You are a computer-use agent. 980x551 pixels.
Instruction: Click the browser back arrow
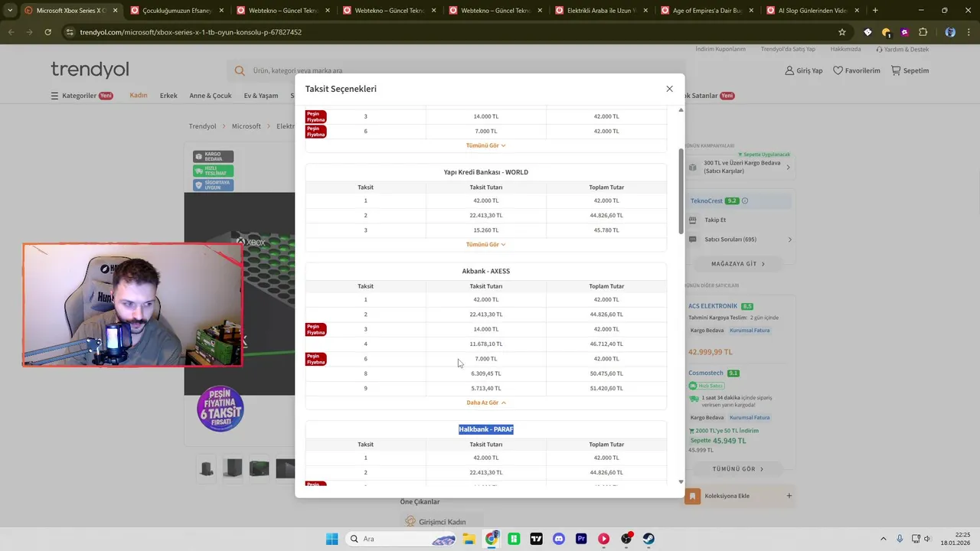pyautogui.click(x=11, y=32)
